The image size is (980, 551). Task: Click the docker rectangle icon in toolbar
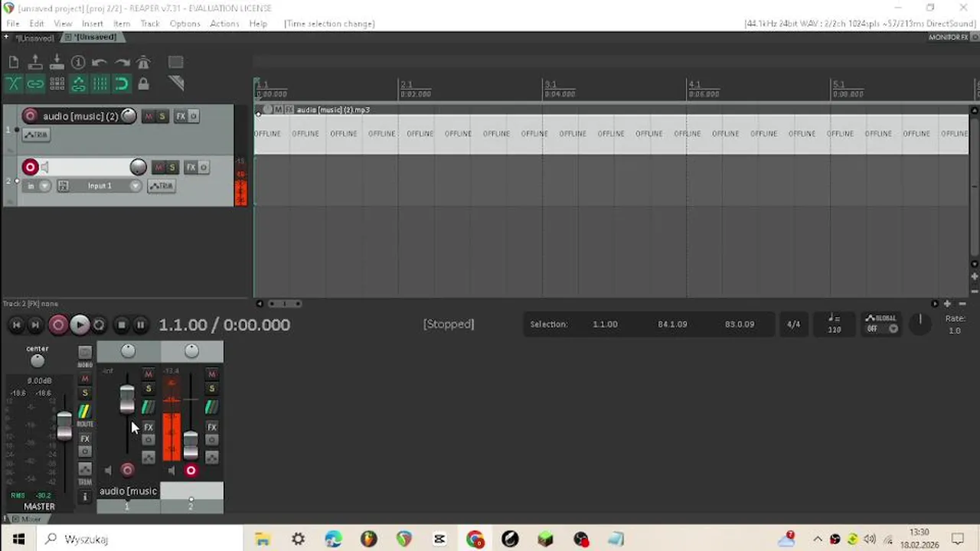pyautogui.click(x=175, y=63)
